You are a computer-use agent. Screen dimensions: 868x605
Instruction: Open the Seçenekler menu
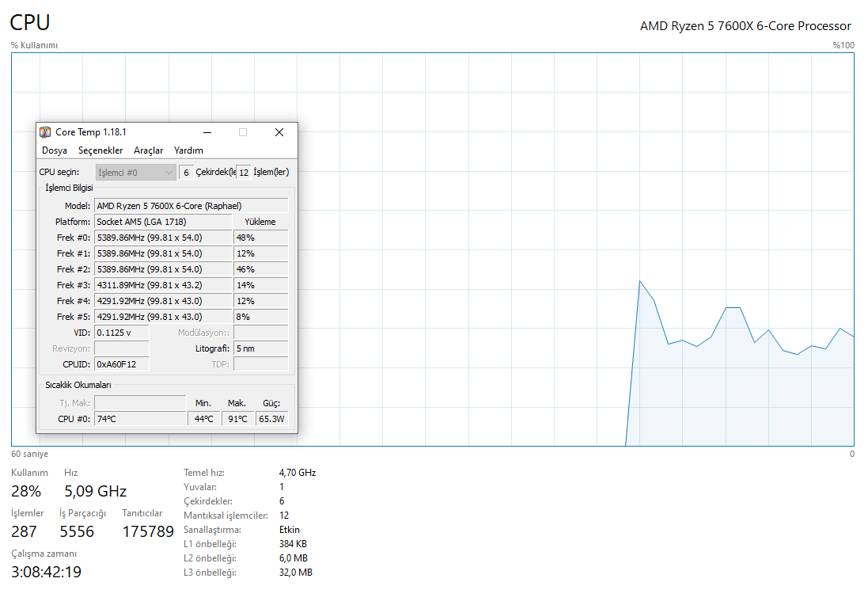pos(100,150)
